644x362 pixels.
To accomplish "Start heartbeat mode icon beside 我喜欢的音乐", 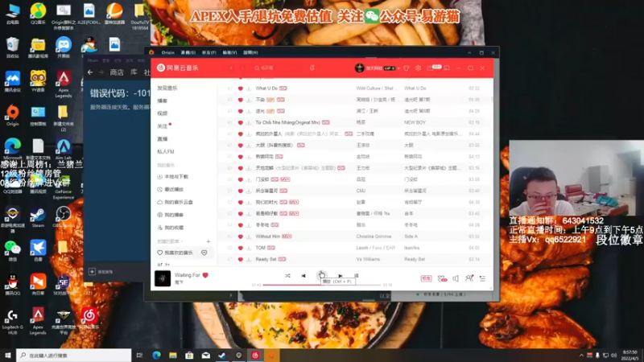I will [204, 253].
